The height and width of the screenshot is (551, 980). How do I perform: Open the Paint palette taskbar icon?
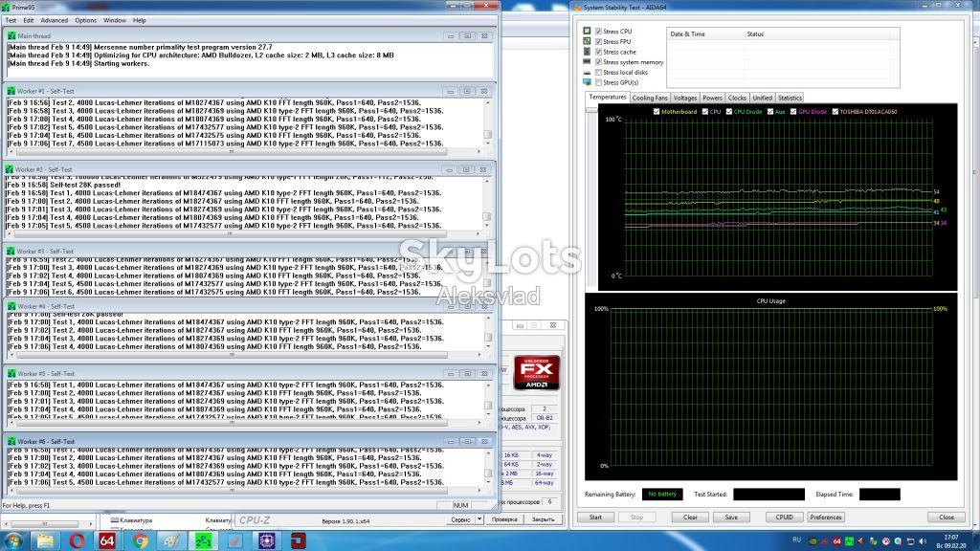point(171,541)
